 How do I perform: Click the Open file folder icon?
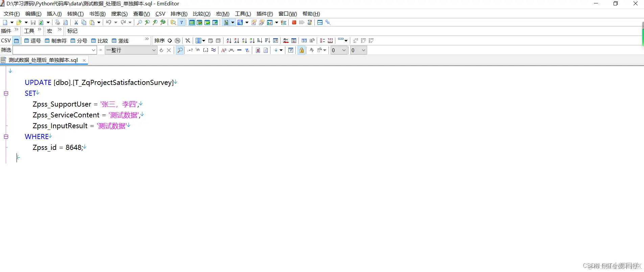point(19,22)
